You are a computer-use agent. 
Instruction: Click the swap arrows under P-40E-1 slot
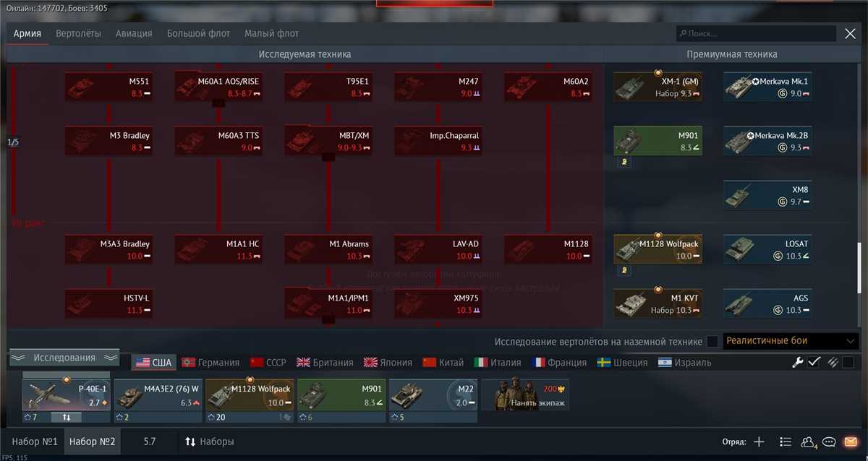click(x=66, y=417)
